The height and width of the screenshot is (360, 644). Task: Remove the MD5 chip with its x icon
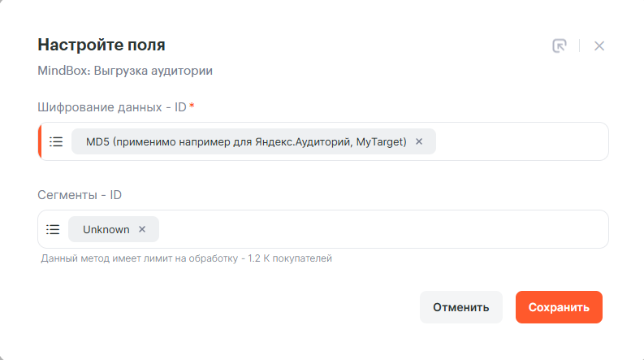tap(419, 141)
